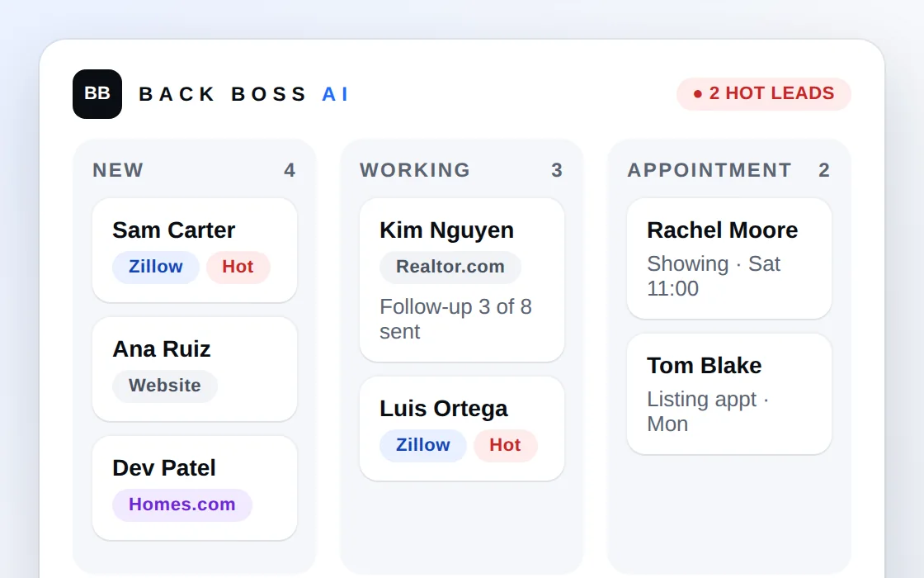This screenshot has width=924, height=578.
Task: Click the Website tag on Ana Ruiz
Action: coord(164,386)
